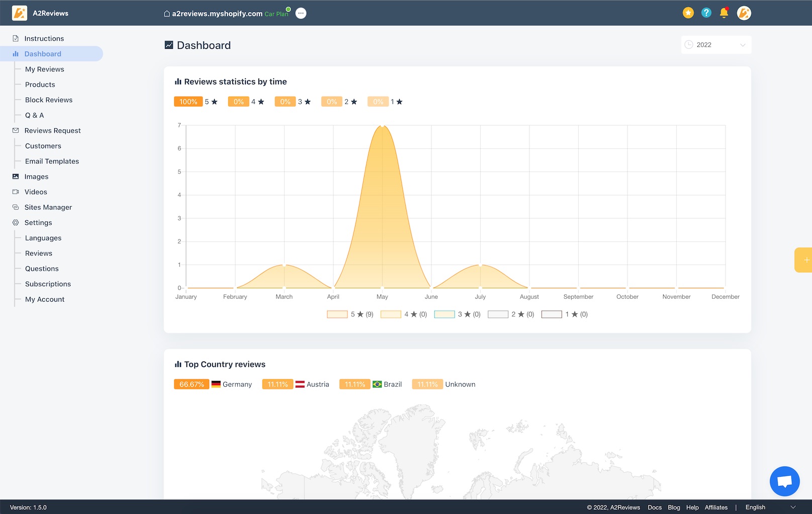Open the live chat bubble
Viewport: 812px width, 514px height.
pos(784,481)
